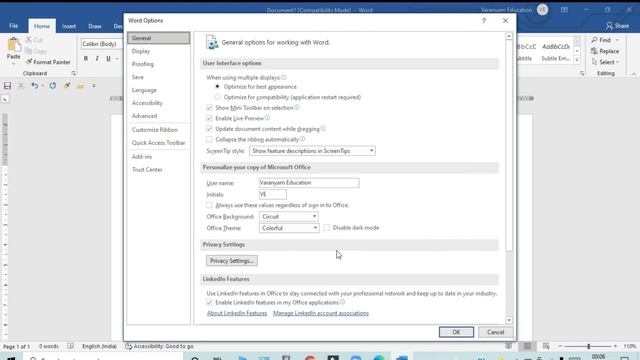Click the Find magnifier icon
640x360 pixels.
[x=595, y=40]
